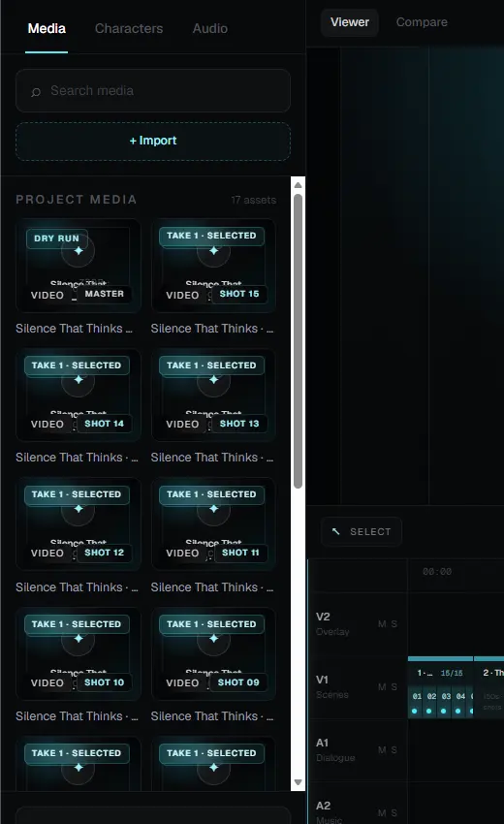Mute the A1 Dialogue track
This screenshot has width=504, height=824.
[x=382, y=750]
